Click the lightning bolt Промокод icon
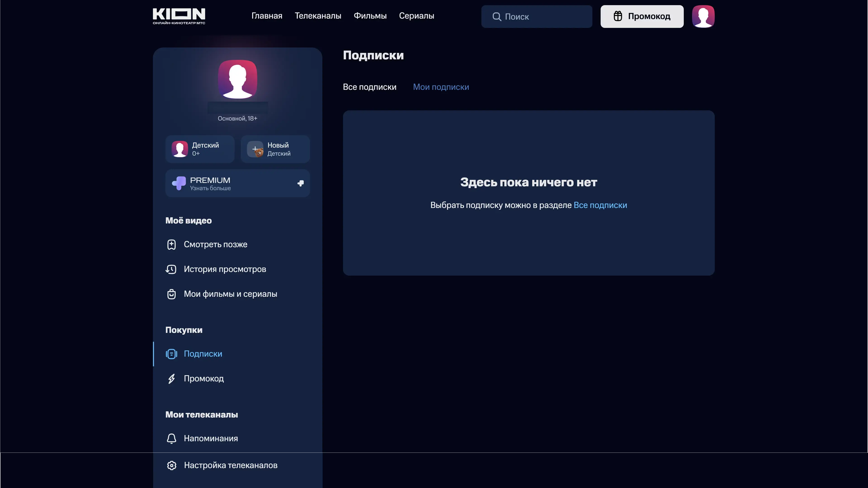The width and height of the screenshot is (868, 488). (172, 379)
